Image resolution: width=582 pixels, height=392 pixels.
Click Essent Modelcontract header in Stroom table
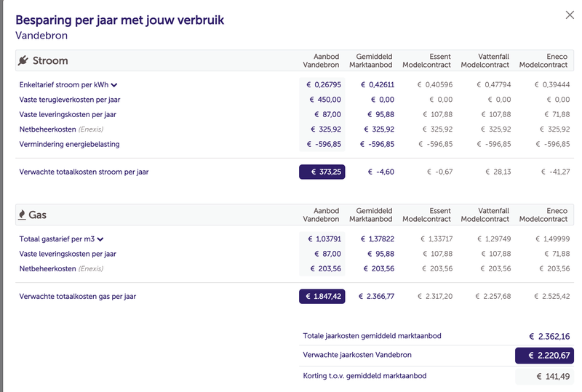(427, 61)
